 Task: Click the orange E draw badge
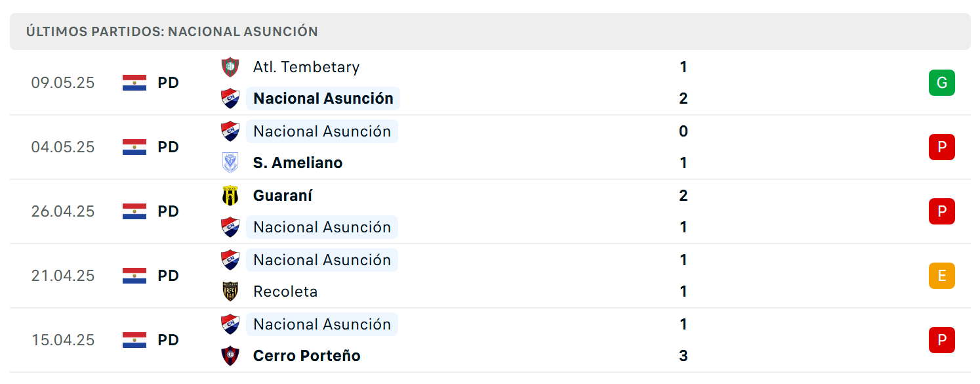(942, 276)
